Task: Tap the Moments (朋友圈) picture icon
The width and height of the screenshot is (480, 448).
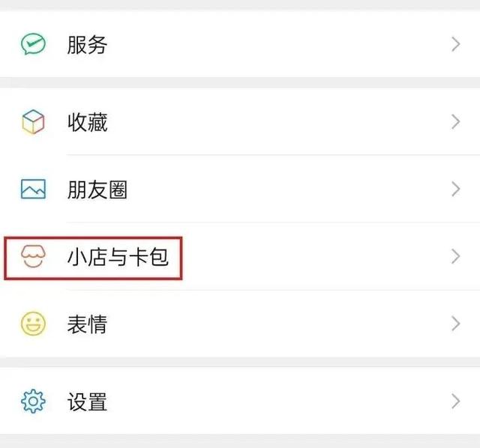Action: click(33, 190)
